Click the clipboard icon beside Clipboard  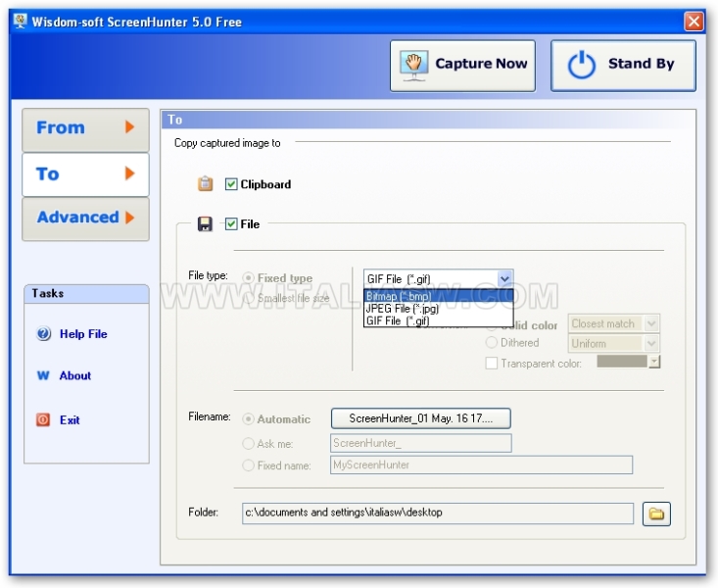[205, 183]
